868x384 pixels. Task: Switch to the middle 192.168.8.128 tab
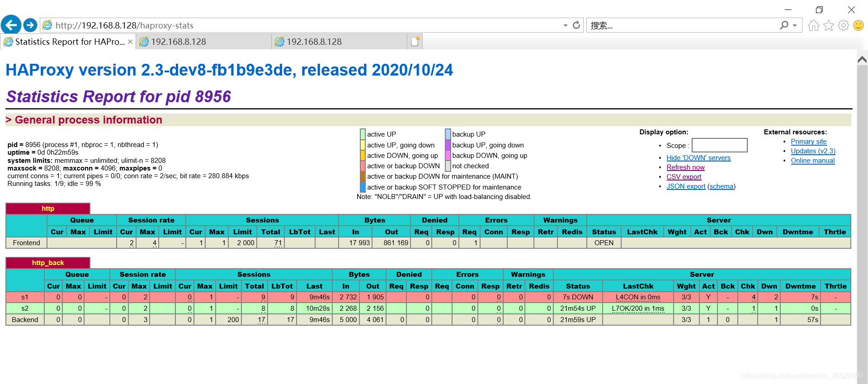pyautogui.click(x=203, y=42)
